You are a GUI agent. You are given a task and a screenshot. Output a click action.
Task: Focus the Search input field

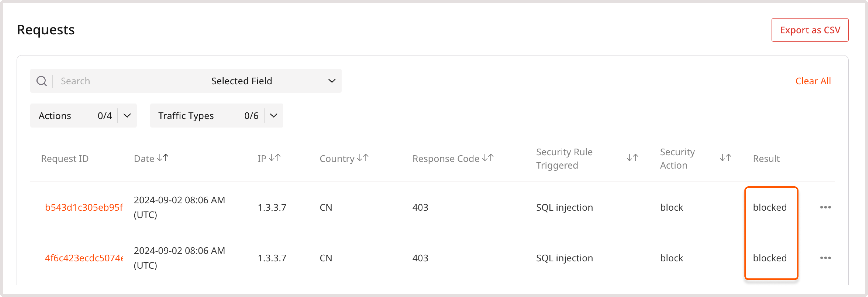[x=128, y=81]
